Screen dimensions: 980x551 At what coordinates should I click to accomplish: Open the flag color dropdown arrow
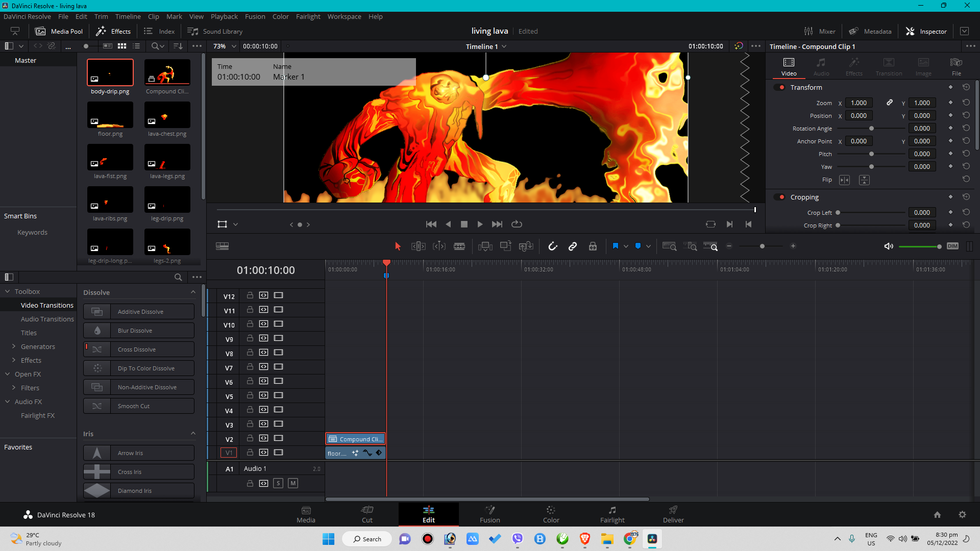pyautogui.click(x=626, y=246)
